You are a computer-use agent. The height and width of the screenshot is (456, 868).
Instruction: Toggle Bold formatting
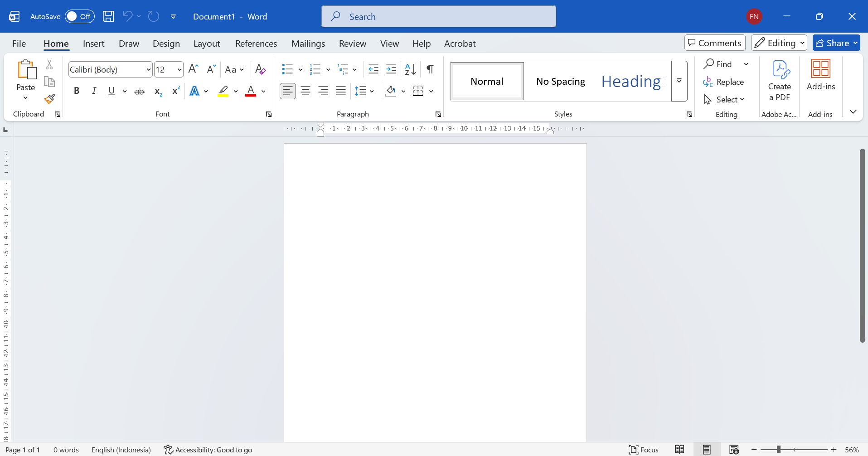77,91
